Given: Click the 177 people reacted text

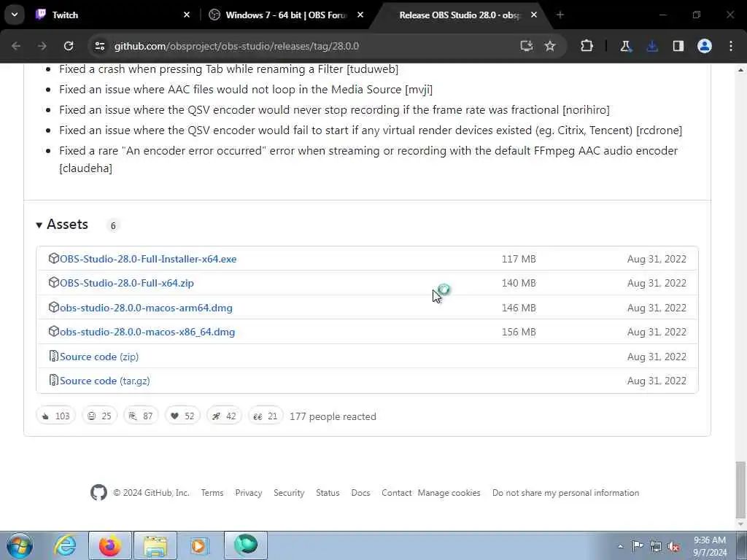Looking at the screenshot, I should (333, 416).
